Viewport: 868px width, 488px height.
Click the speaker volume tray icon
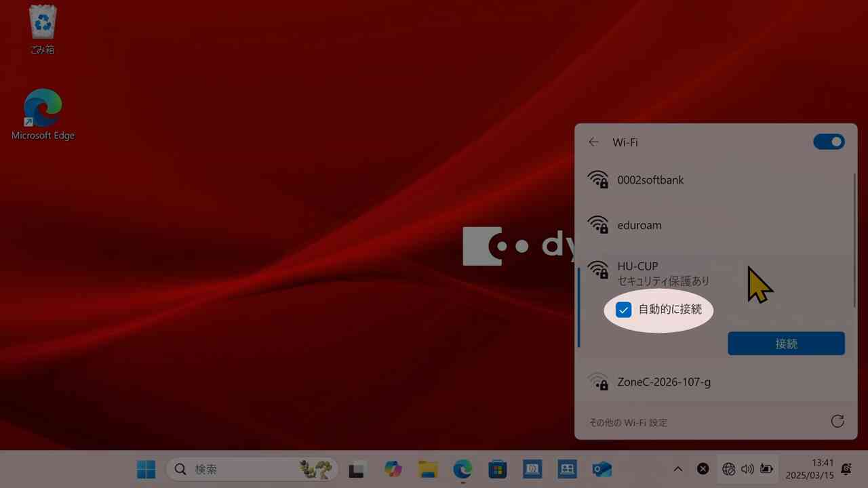(747, 469)
